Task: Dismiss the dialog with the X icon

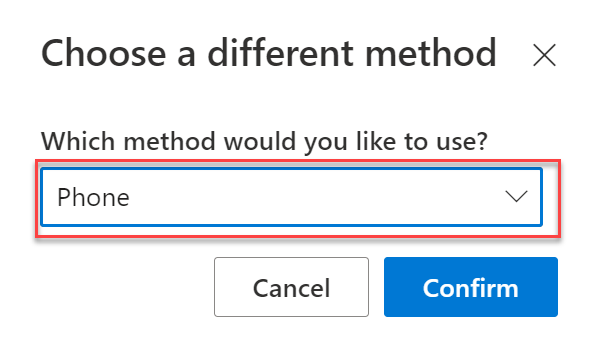Action: (544, 55)
